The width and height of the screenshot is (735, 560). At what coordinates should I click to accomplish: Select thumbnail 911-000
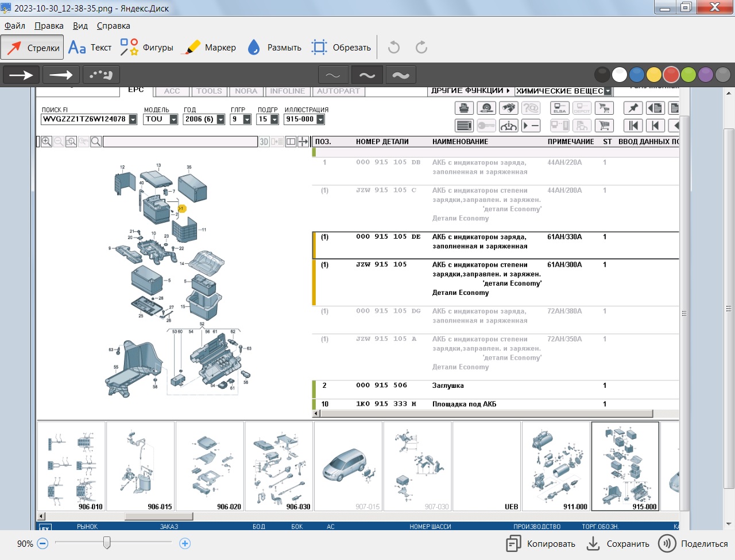556,466
